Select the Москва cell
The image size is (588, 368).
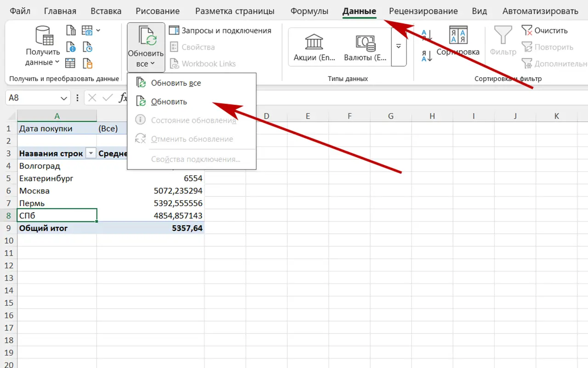tap(57, 191)
